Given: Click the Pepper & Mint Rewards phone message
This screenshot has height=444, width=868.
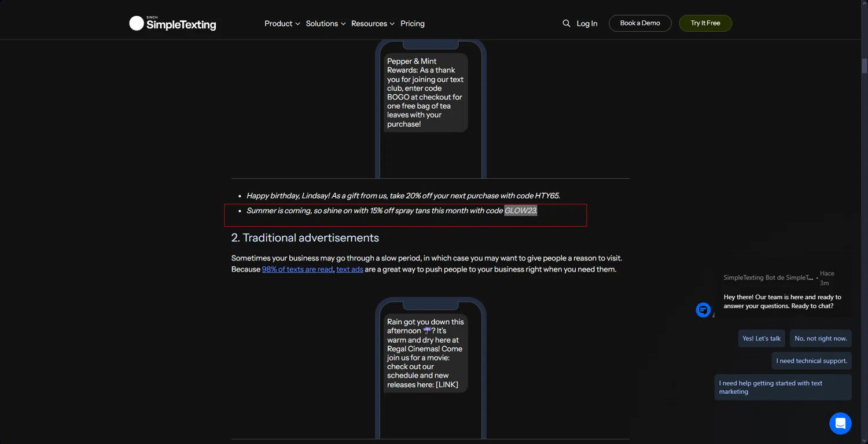Looking at the screenshot, I should (425, 93).
